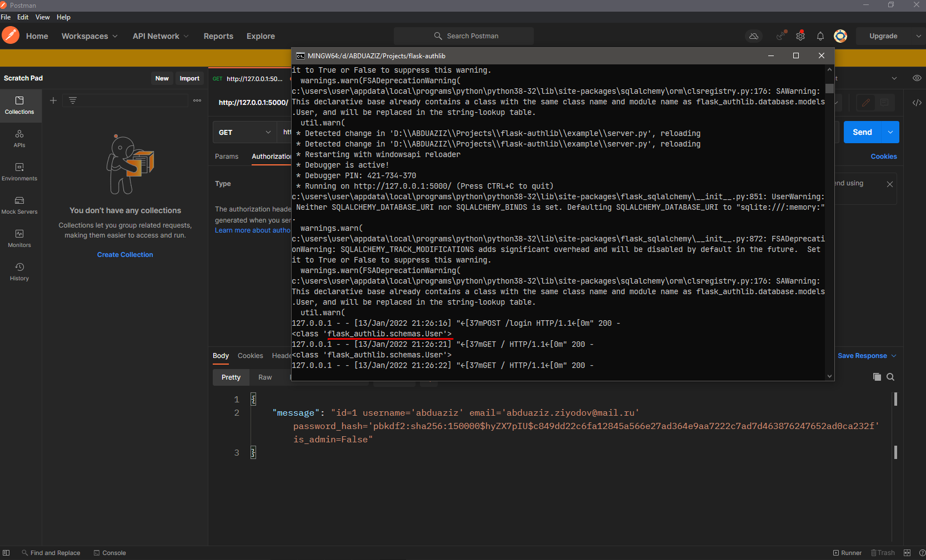Open the collections three-dot options menu
The image size is (926, 560).
point(197,100)
